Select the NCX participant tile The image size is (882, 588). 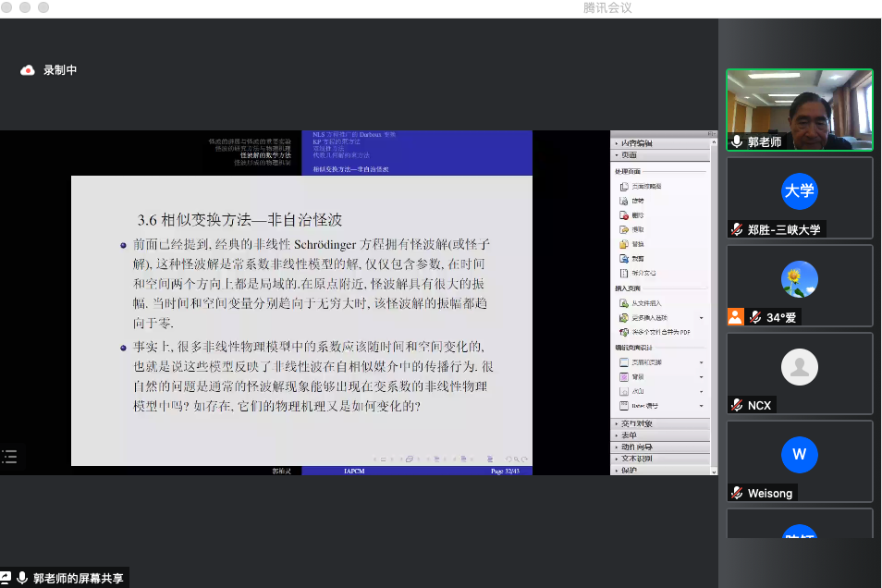point(799,372)
